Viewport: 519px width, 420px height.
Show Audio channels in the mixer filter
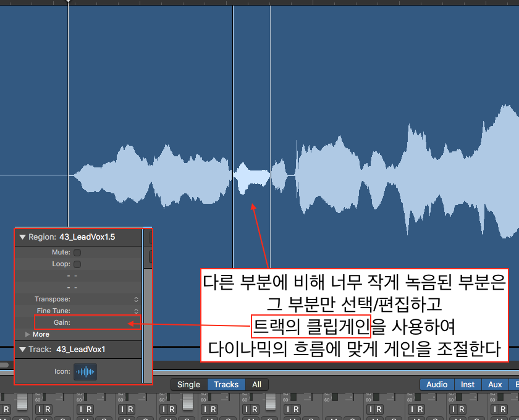coord(437,384)
